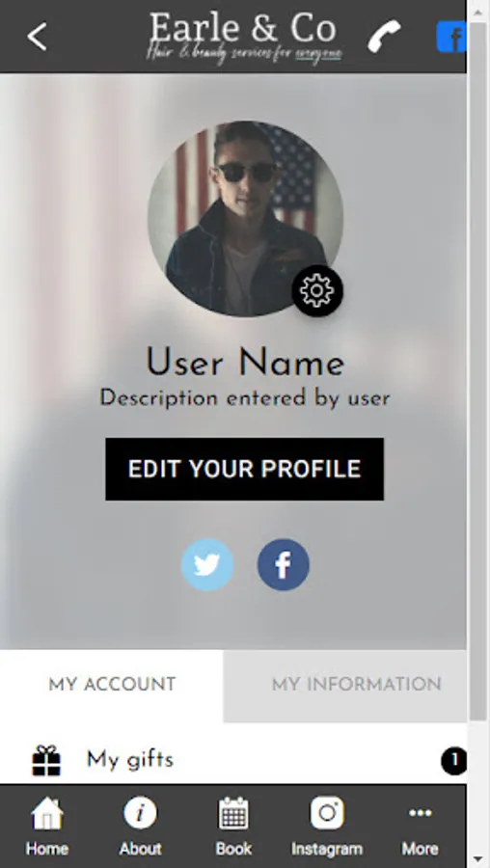Click the gift box icon

point(46,761)
